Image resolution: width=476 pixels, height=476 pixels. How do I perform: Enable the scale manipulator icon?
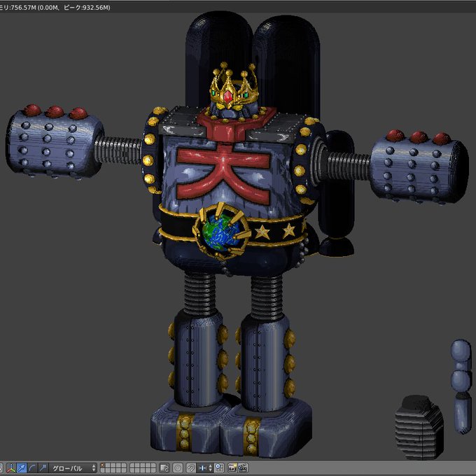43,468
